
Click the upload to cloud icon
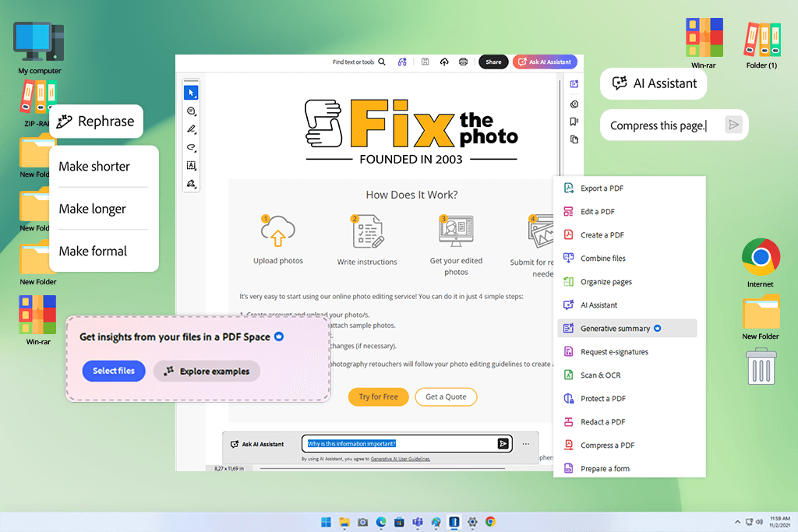coord(444,62)
